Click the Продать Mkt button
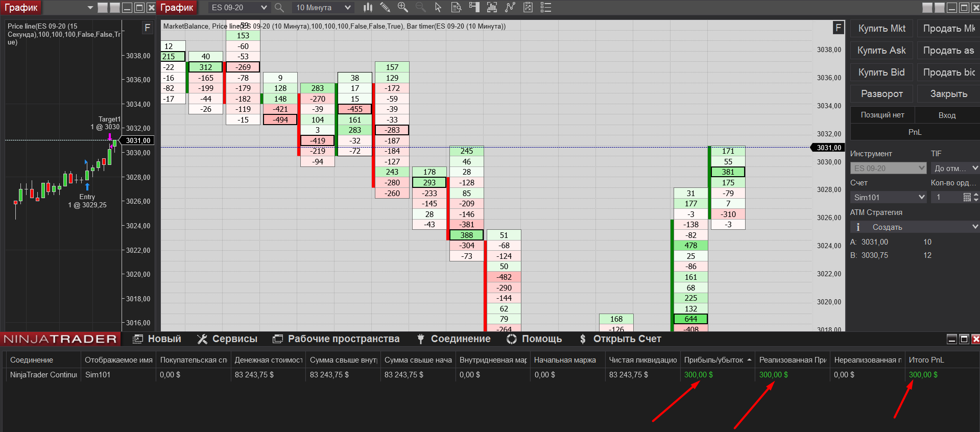The width and height of the screenshot is (980, 432). [x=948, y=29]
